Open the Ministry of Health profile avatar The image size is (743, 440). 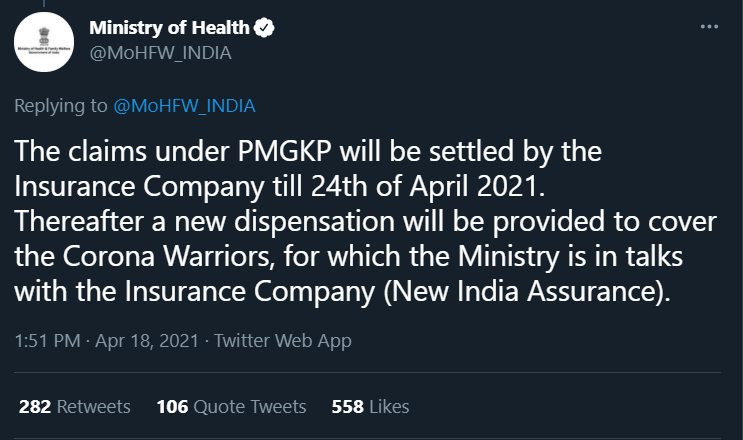point(44,40)
